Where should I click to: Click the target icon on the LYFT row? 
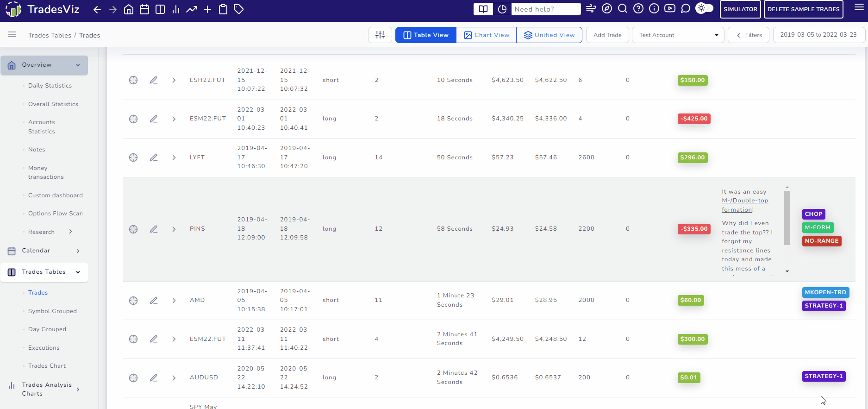[x=133, y=157]
